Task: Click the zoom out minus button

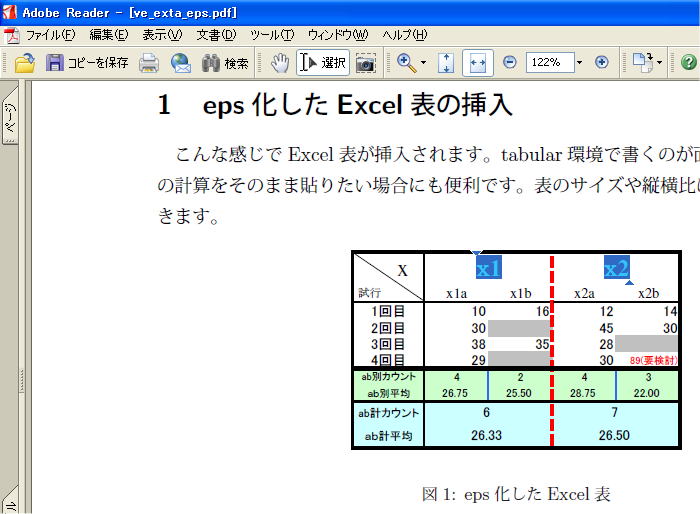Action: pos(509,62)
